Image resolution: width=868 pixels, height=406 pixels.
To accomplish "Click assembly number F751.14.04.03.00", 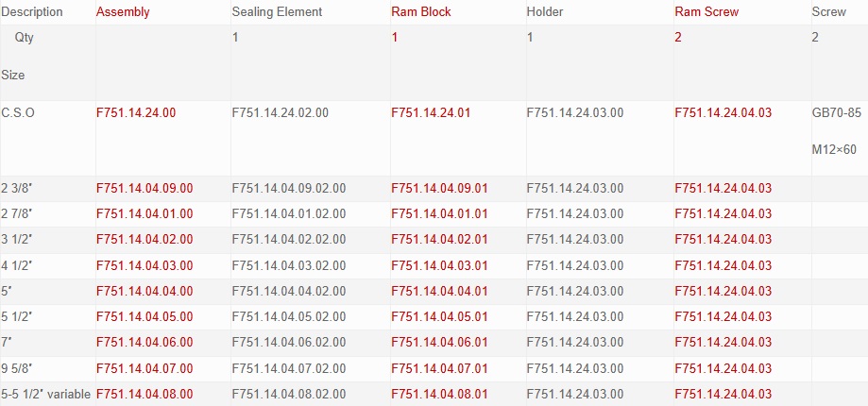I will [145, 265].
